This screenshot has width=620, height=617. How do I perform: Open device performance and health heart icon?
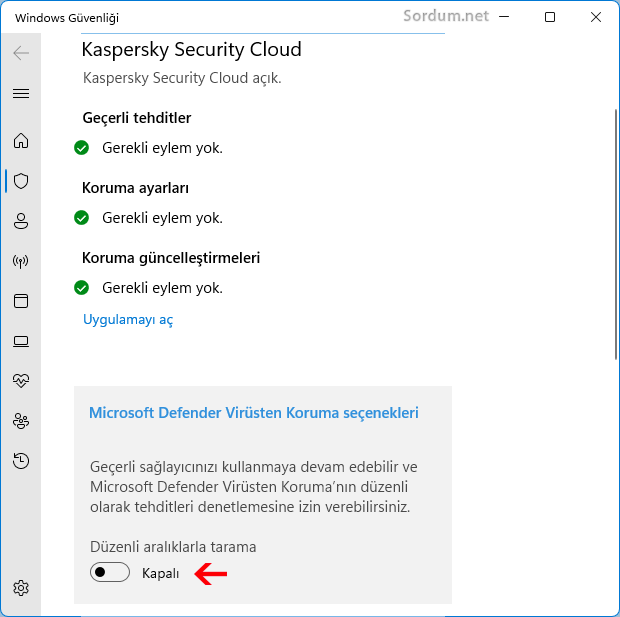21,381
